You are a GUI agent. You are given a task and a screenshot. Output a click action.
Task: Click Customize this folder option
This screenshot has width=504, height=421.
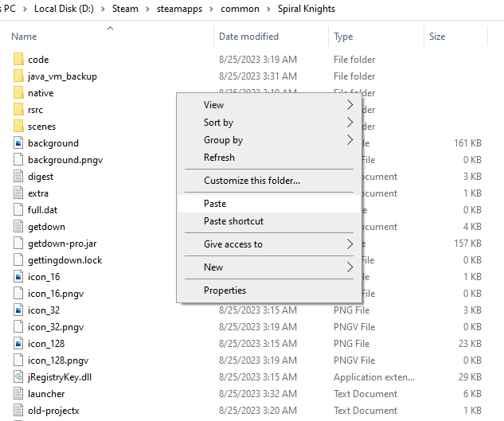pyautogui.click(x=252, y=181)
